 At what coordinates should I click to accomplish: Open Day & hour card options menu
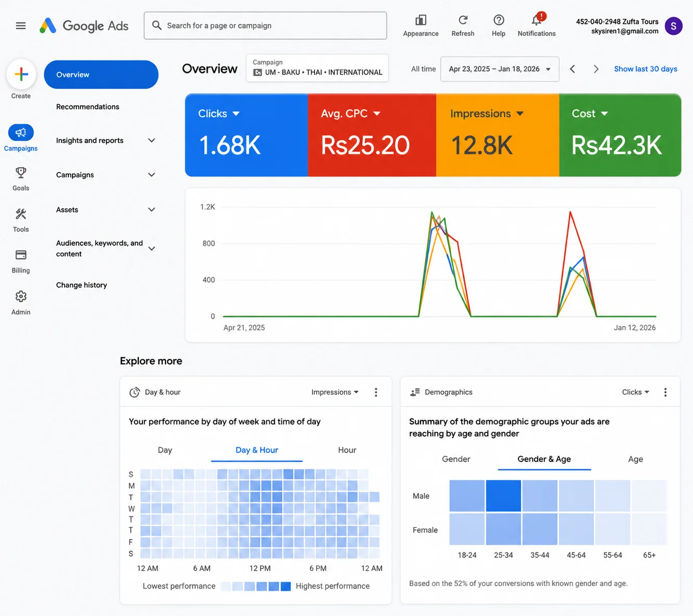coord(376,392)
